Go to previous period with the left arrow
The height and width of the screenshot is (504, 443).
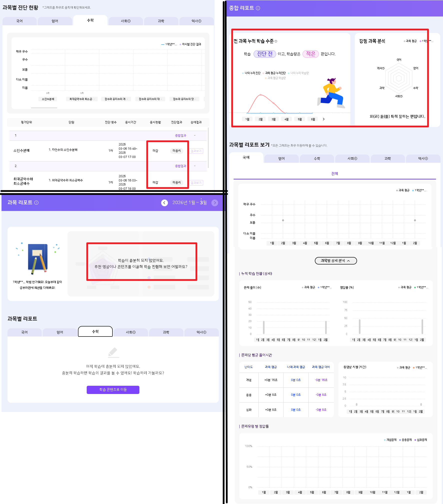[x=164, y=203]
